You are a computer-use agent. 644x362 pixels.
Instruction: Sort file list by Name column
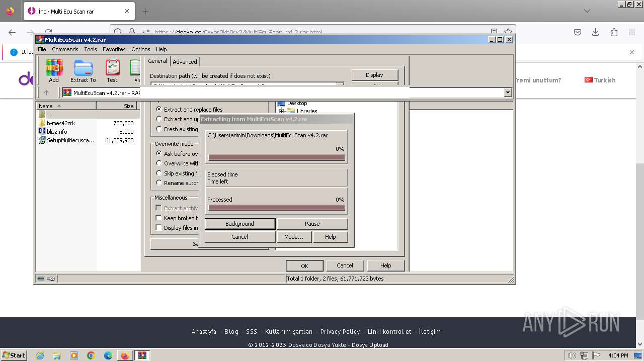click(66, 106)
